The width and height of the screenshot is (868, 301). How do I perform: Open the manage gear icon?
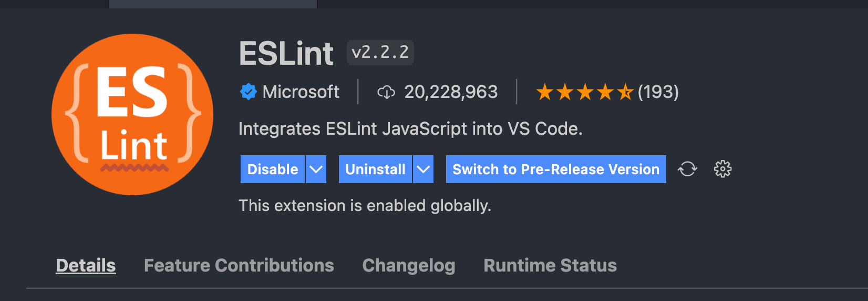pyautogui.click(x=722, y=169)
